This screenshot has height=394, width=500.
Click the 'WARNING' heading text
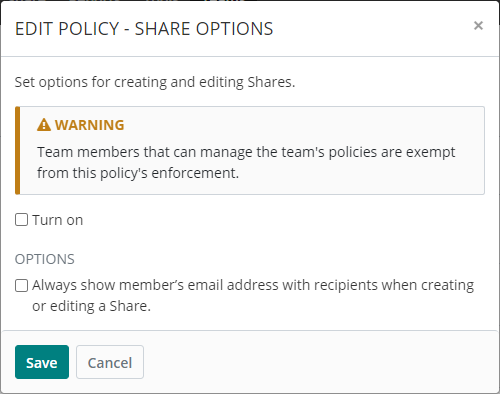(x=90, y=125)
